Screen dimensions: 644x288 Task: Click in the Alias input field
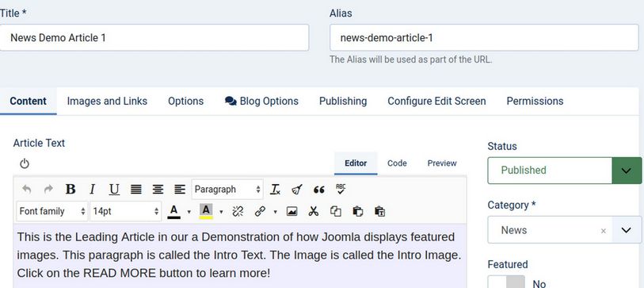484,38
